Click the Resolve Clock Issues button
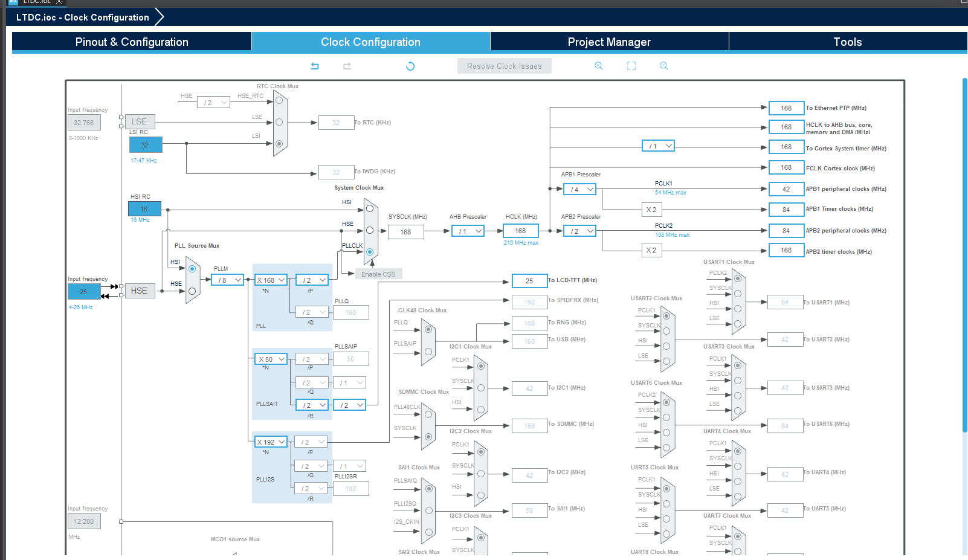Image resolution: width=968 pixels, height=560 pixels. click(x=504, y=66)
